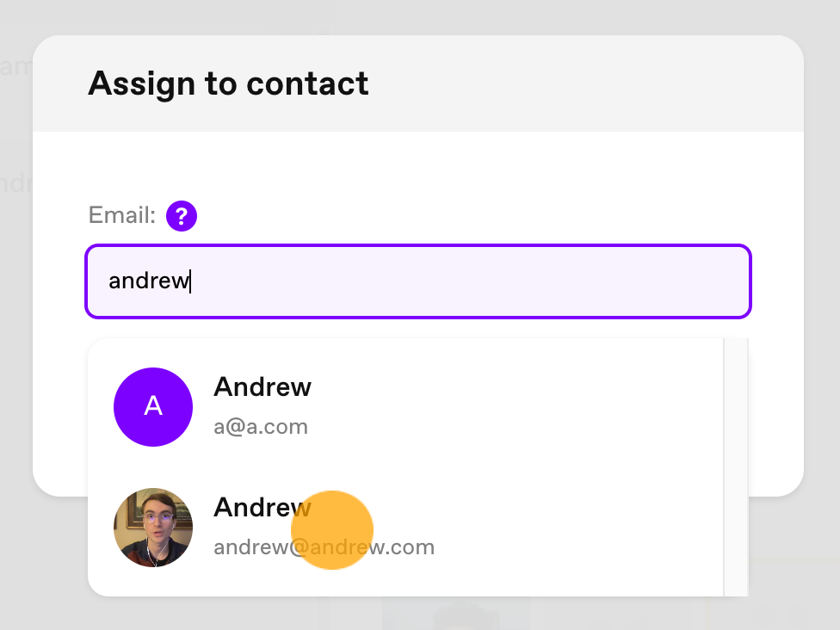The height and width of the screenshot is (630, 840).
Task: Click the second "Andrew" name beside photo
Action: point(262,507)
